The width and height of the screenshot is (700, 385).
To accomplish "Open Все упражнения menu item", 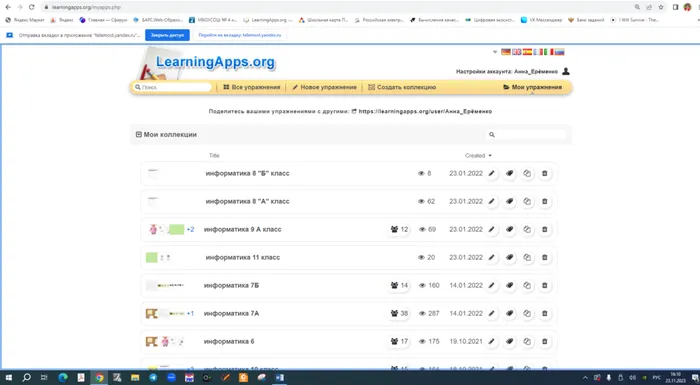I will [x=252, y=87].
